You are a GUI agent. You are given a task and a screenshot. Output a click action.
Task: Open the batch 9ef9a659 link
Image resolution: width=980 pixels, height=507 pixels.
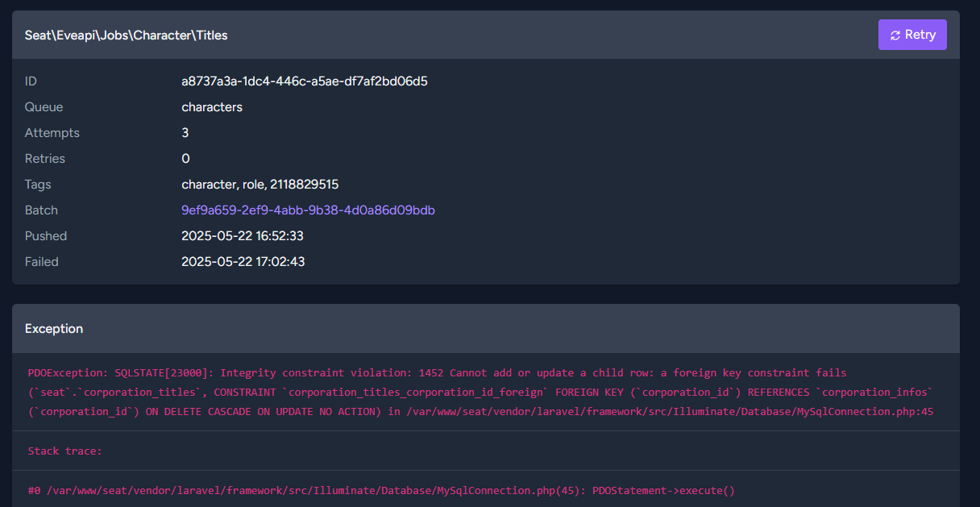tap(308, 210)
